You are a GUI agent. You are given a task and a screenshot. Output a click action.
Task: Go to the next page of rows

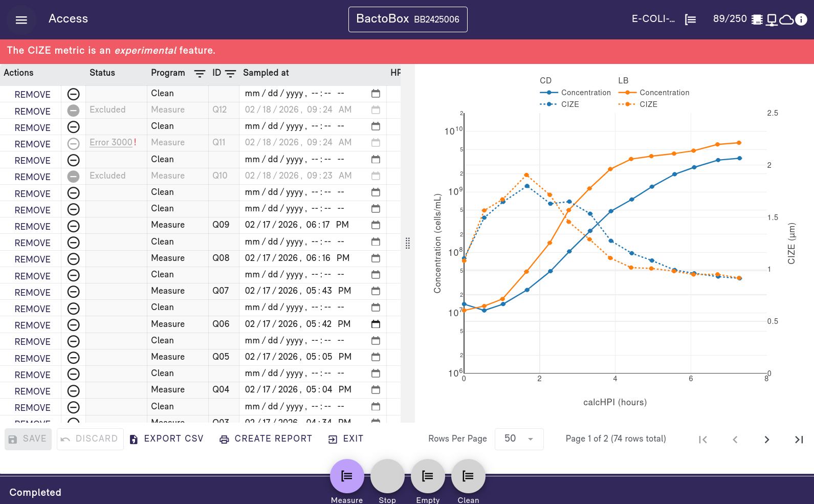[x=766, y=440]
